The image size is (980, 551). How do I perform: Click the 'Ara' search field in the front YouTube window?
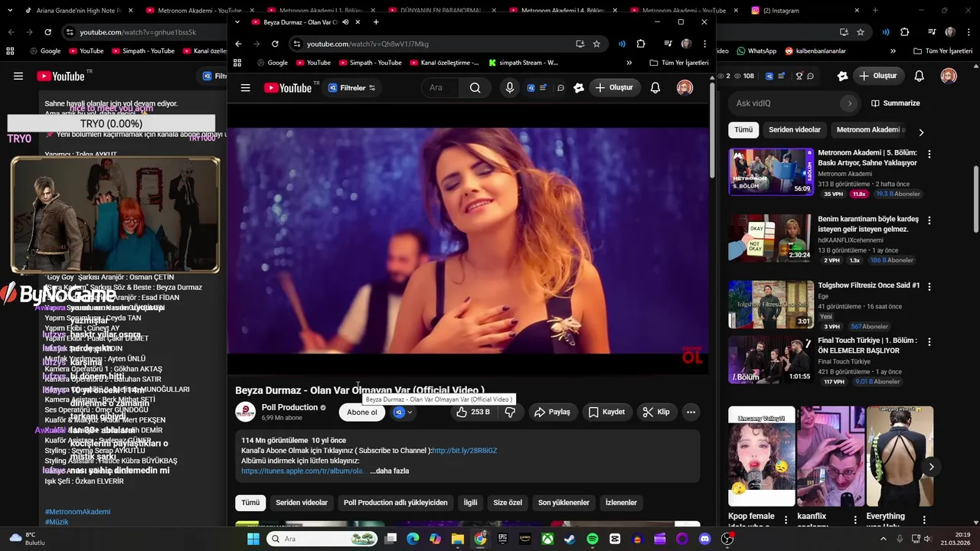[x=440, y=88]
